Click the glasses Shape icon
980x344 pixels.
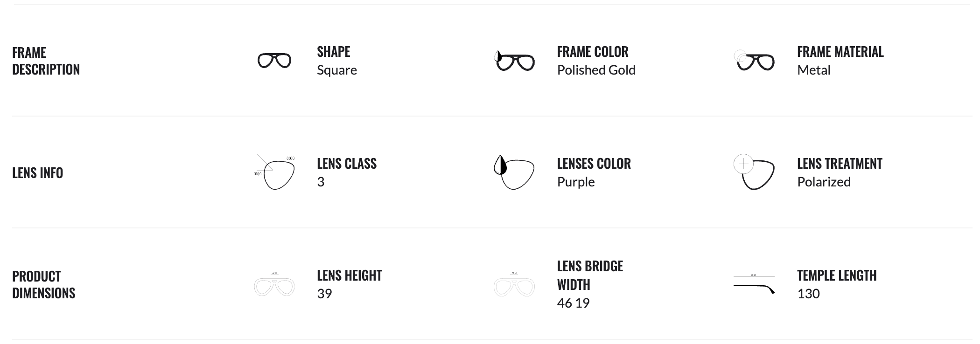[x=274, y=61]
